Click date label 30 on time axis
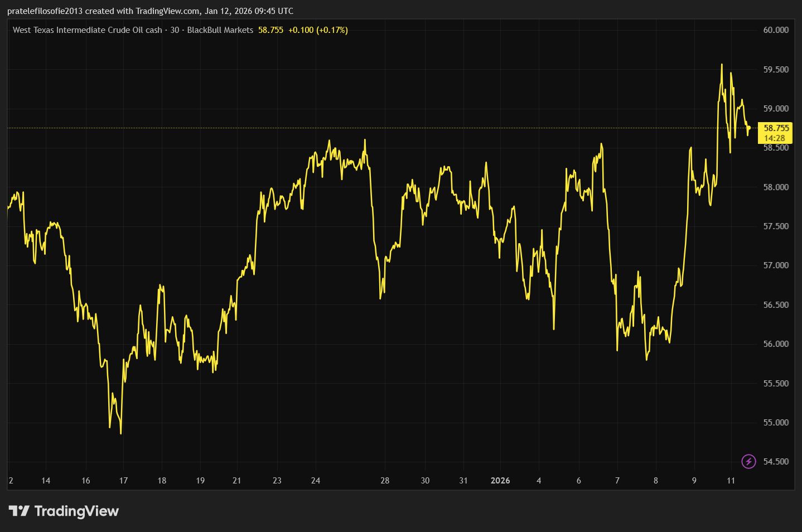 [x=425, y=481]
